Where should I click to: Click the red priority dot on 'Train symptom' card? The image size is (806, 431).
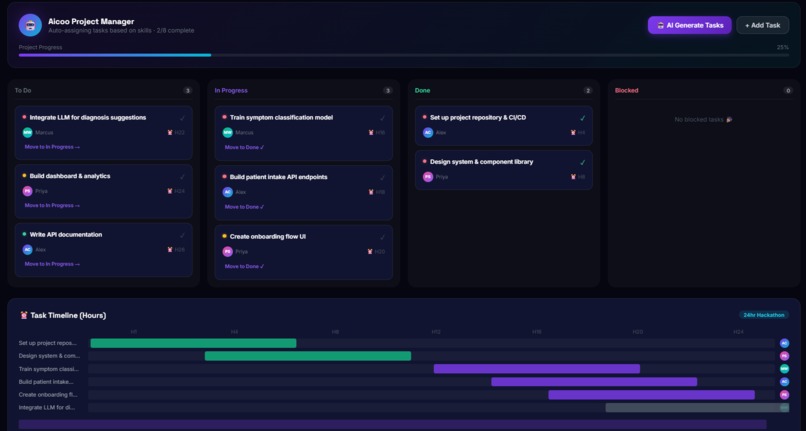[x=224, y=117]
